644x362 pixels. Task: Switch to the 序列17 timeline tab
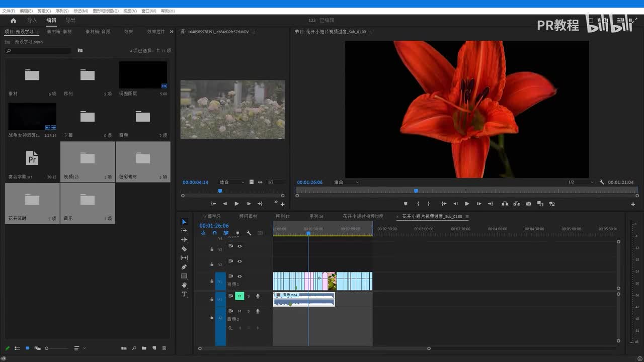283,216
